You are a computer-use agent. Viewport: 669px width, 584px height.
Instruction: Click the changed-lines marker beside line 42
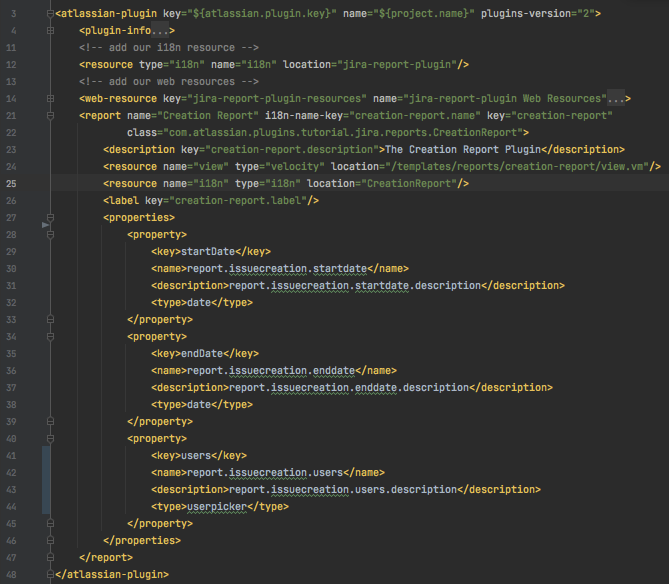point(46,480)
